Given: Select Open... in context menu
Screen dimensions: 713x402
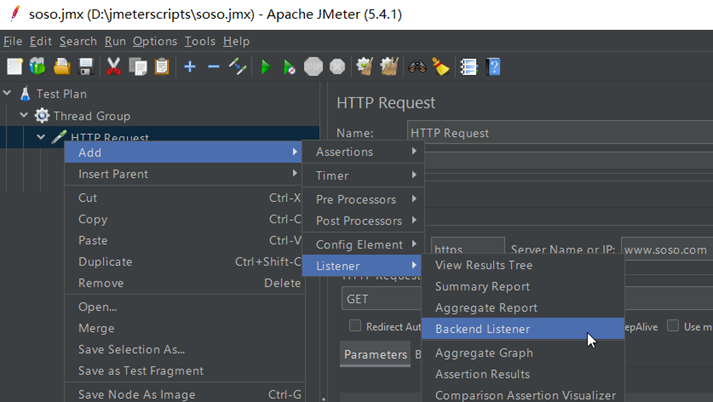Looking at the screenshot, I should point(184,307).
